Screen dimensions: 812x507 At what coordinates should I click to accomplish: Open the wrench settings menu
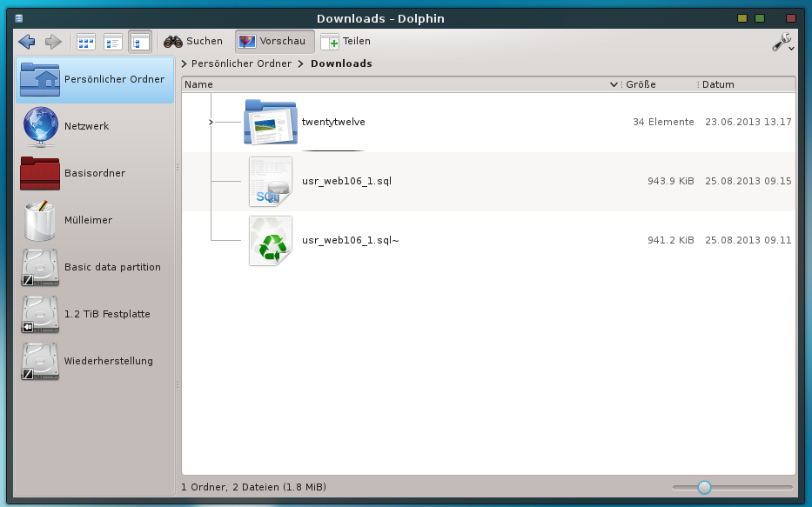click(782, 42)
